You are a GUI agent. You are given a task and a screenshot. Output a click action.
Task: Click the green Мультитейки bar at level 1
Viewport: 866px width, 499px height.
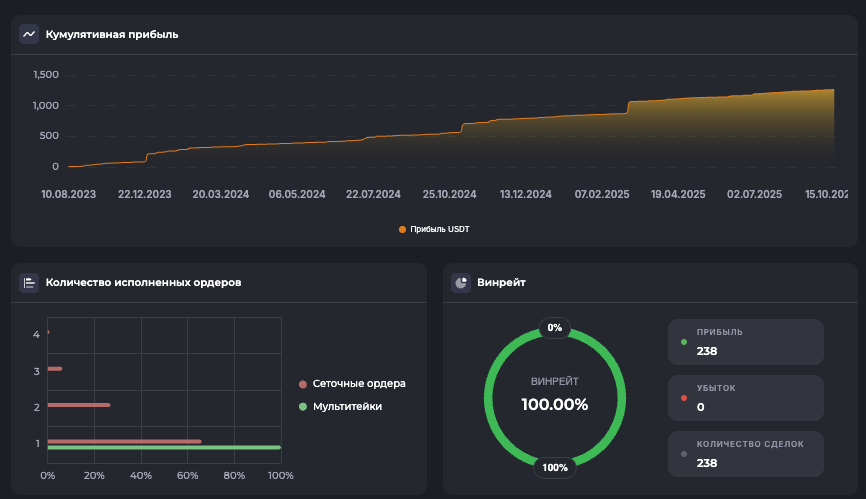tap(164, 448)
